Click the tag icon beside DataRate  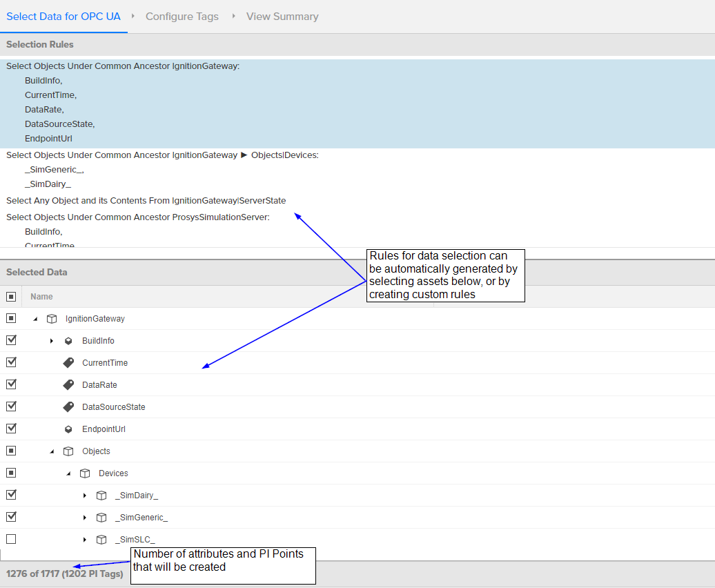(68, 385)
